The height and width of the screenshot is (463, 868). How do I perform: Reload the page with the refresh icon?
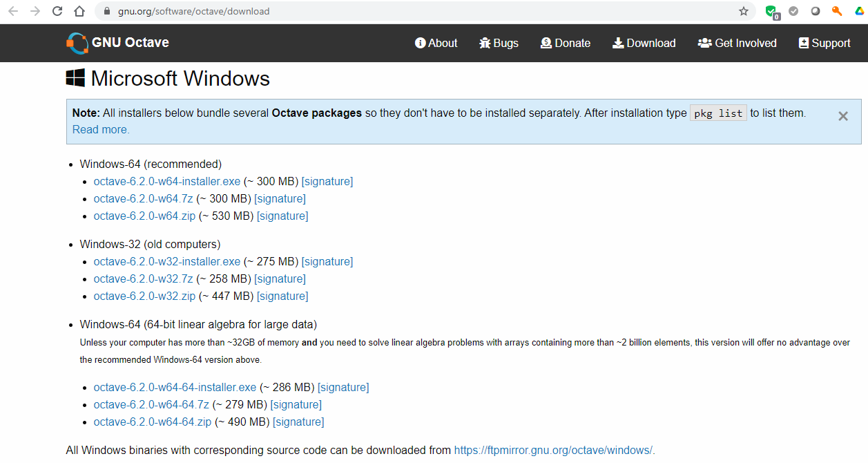tap(57, 11)
